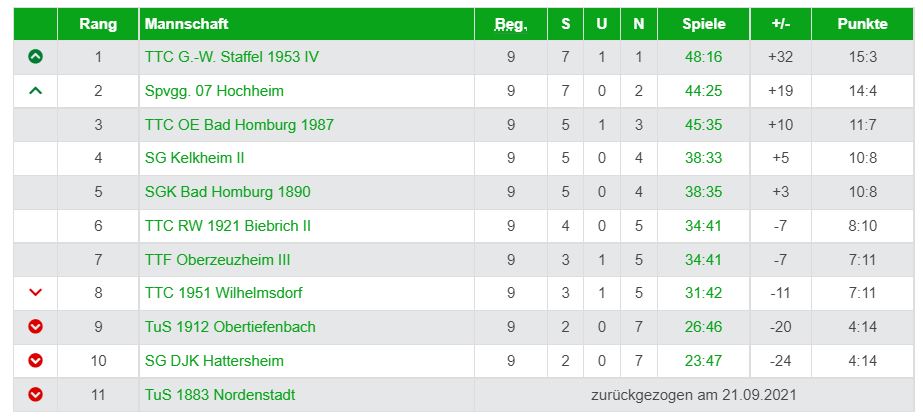Click the Punkte column header
Screen dimensions: 923x417
click(862, 24)
